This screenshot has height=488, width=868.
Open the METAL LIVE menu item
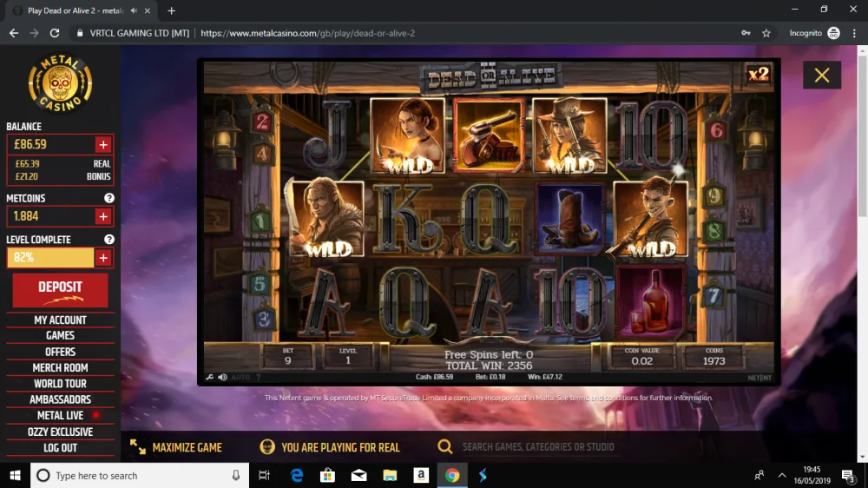coord(61,415)
